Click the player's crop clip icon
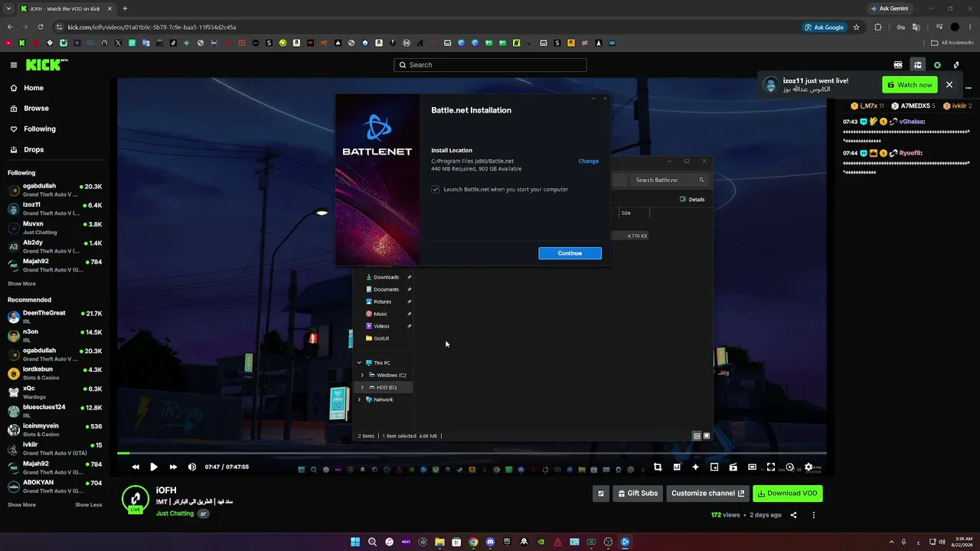This screenshot has width=980, height=551. [x=658, y=467]
